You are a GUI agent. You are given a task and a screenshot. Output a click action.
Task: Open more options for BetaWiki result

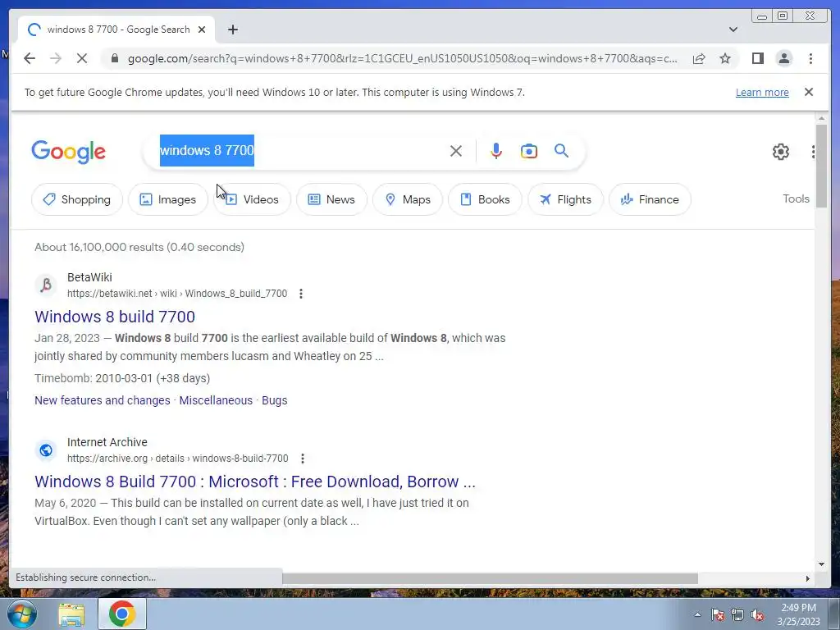[x=301, y=294]
